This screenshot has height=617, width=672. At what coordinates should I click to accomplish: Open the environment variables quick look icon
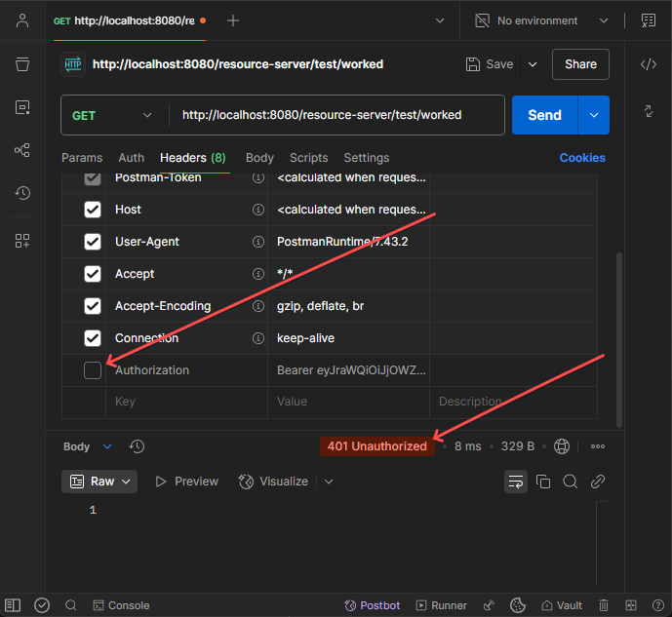pyautogui.click(x=648, y=20)
